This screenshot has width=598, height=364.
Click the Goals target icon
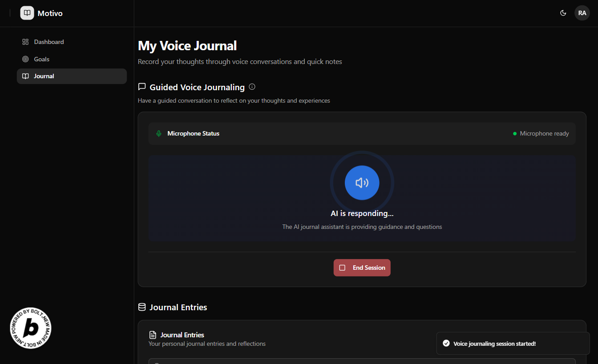(x=25, y=59)
